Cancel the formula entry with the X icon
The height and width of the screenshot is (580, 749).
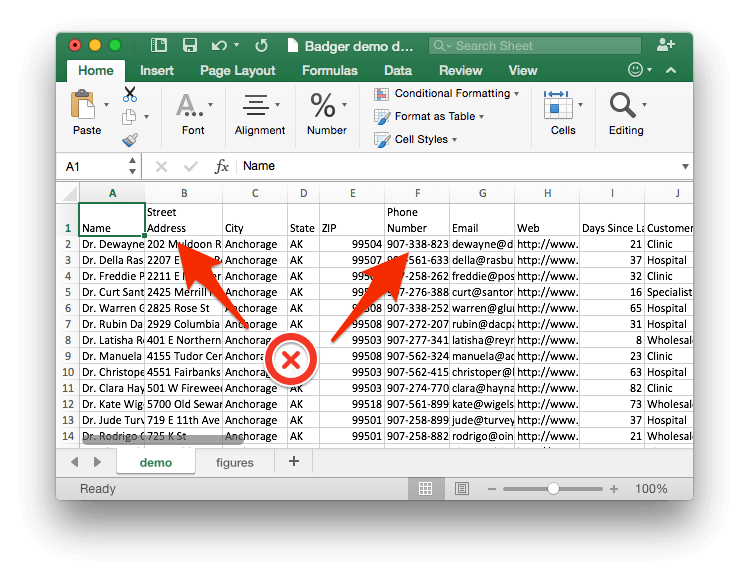point(161,166)
